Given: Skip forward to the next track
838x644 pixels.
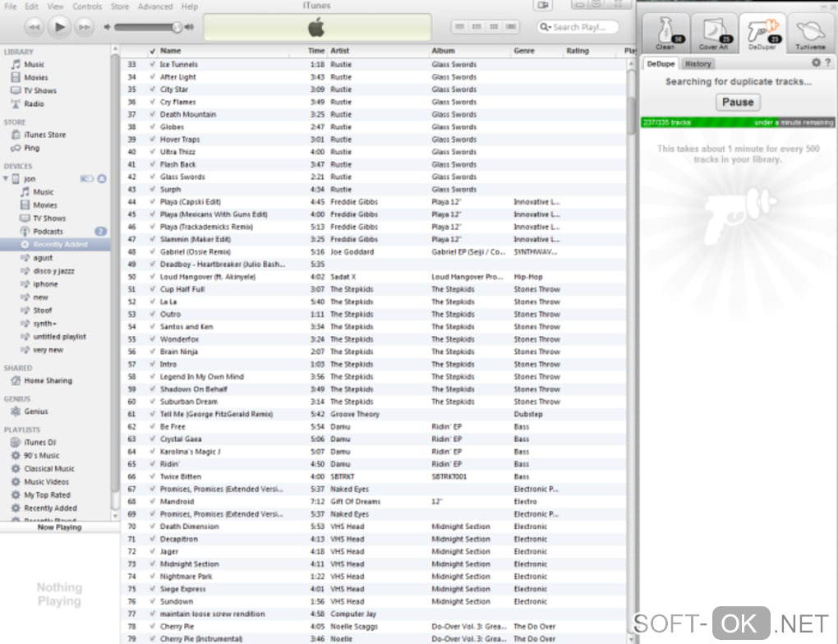Looking at the screenshot, I should tap(85, 27).
